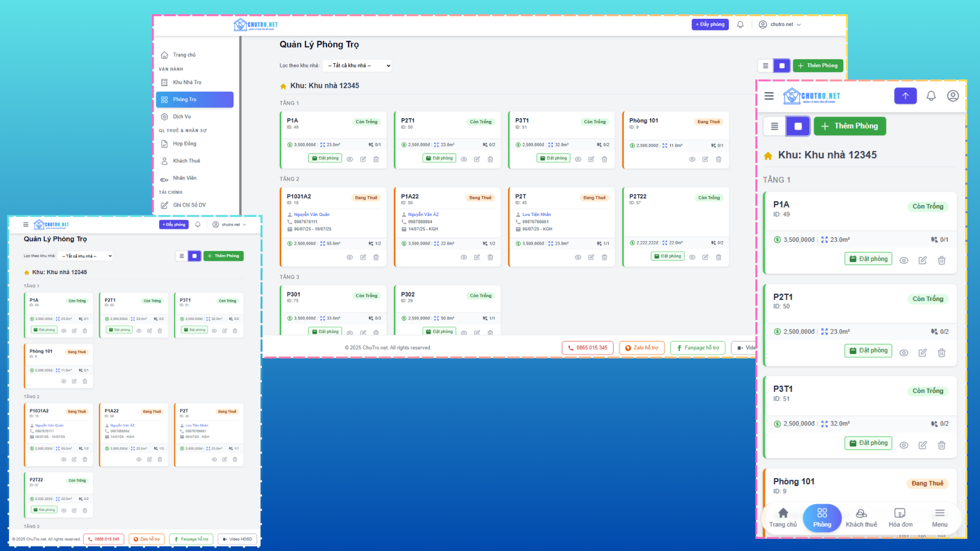Edit room P1A in desktop window
The width and height of the screenshot is (980, 551).
pos(363,159)
